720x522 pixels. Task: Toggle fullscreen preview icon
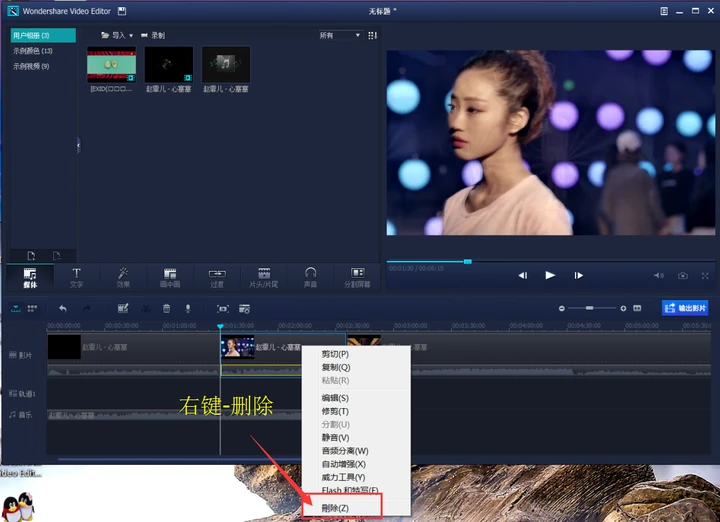(707, 275)
